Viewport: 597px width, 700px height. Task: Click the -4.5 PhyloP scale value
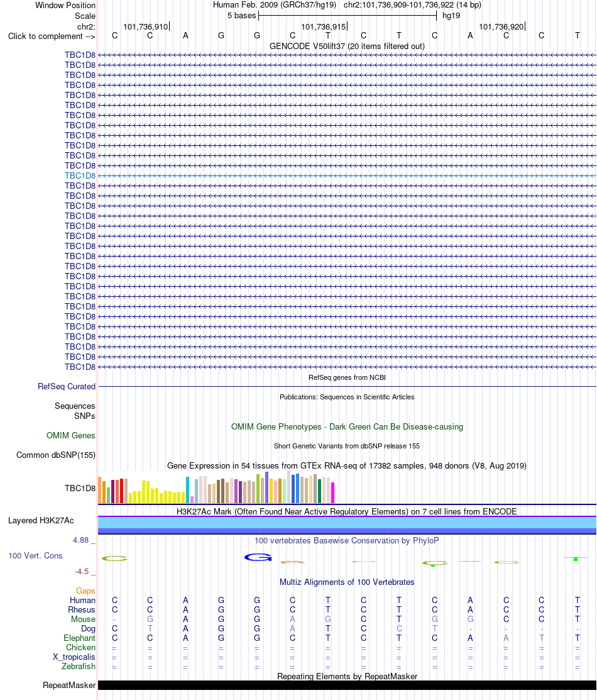pos(82,572)
